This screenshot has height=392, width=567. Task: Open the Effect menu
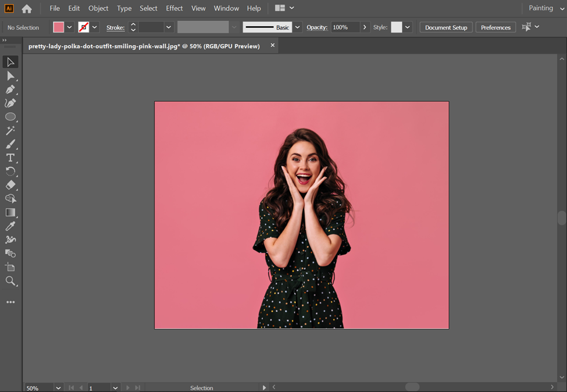[174, 8]
